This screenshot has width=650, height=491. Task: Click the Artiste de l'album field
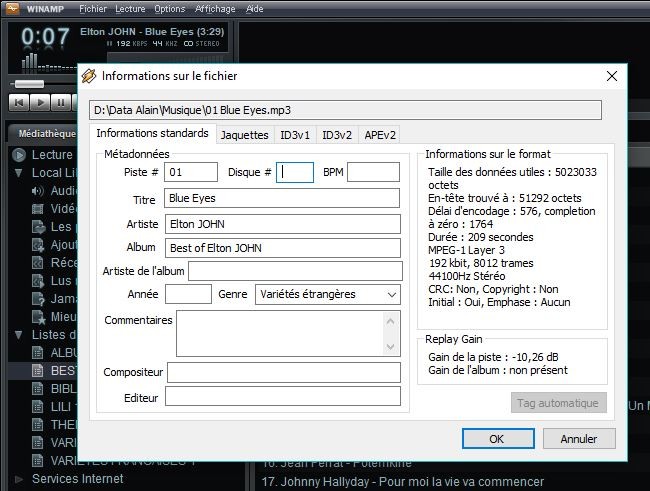click(x=296, y=271)
